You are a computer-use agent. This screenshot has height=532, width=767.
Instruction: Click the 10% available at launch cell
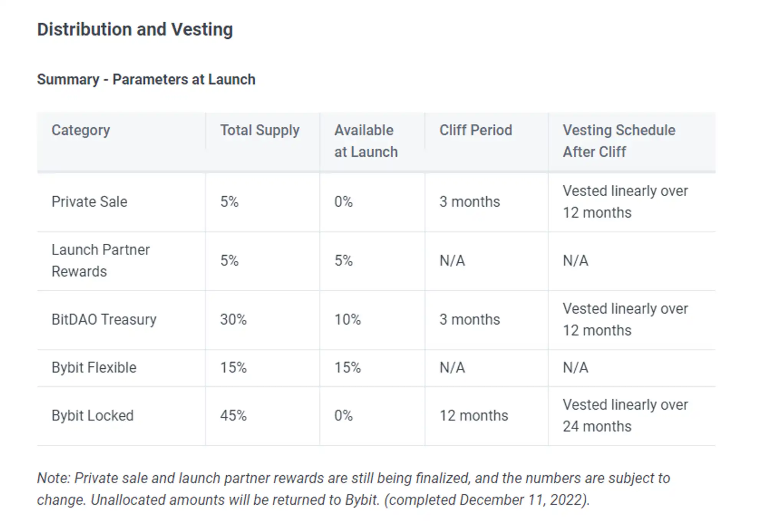(347, 319)
